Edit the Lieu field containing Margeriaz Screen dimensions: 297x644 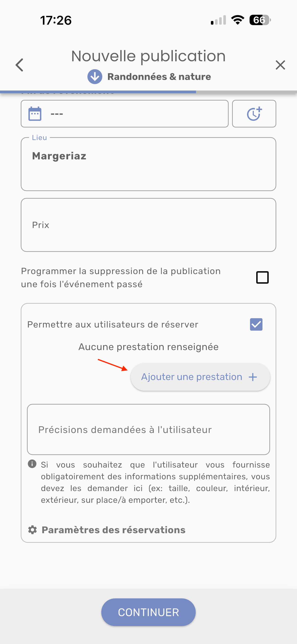click(148, 164)
